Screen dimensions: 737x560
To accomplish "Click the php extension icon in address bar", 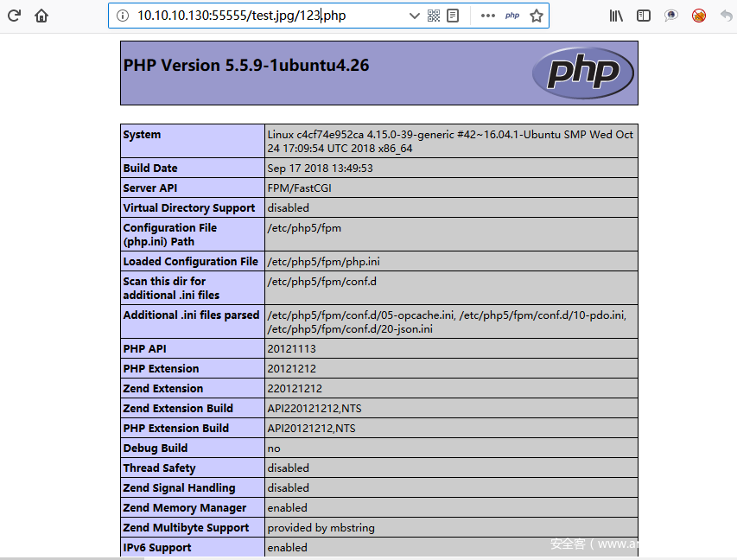I will coord(512,16).
